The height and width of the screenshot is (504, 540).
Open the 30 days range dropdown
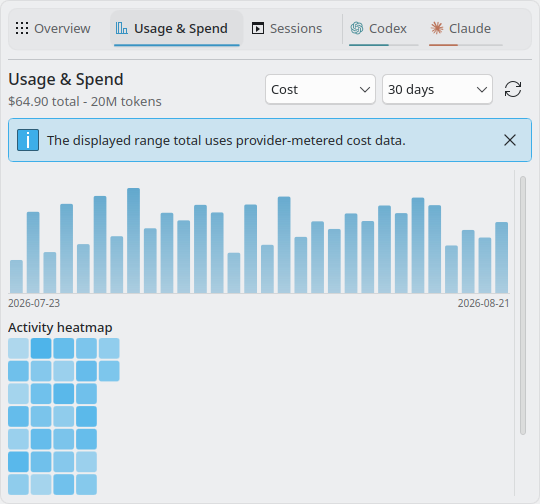pyautogui.click(x=437, y=89)
